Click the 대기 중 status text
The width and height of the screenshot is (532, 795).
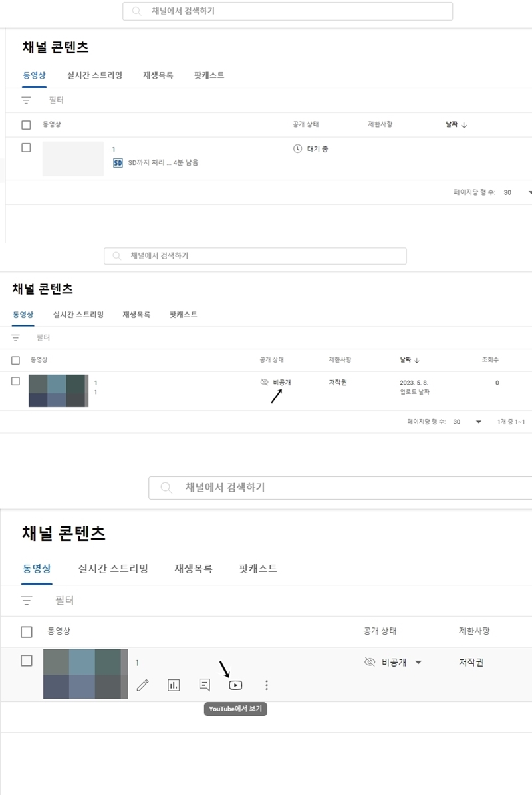click(x=318, y=148)
